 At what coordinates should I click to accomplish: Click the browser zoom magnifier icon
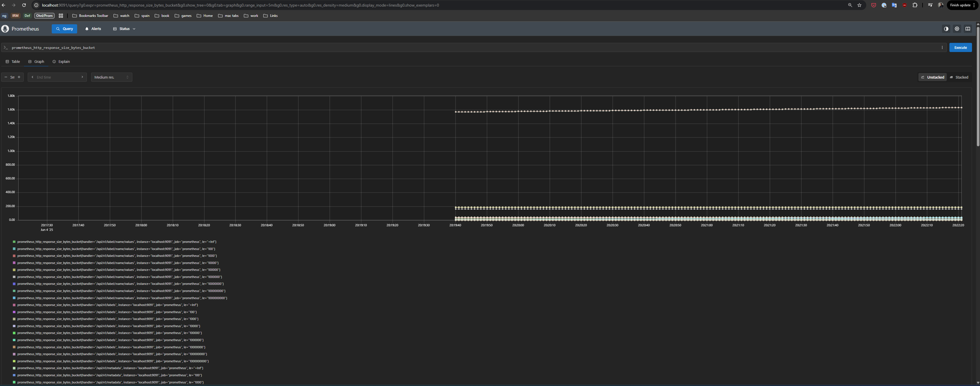[x=850, y=5]
